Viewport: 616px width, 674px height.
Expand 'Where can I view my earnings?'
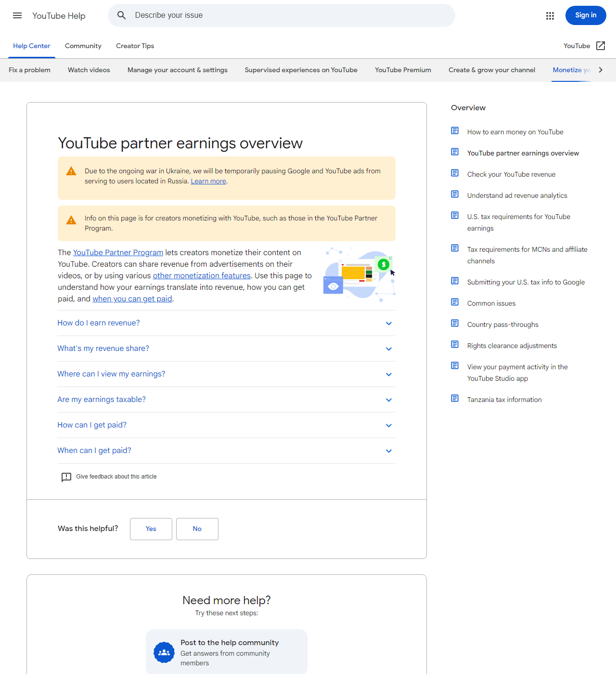(x=226, y=374)
